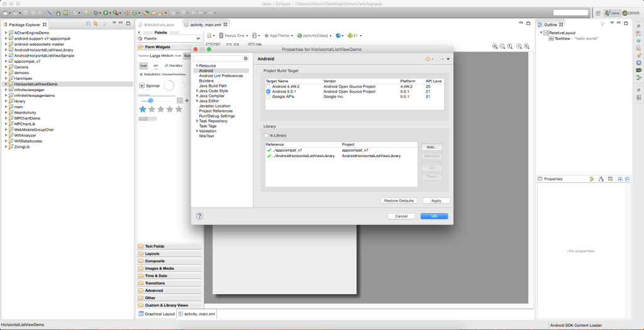Select TextView "Hello world!" in Outline
Viewport: 644px width, 330px height.
pos(574,38)
